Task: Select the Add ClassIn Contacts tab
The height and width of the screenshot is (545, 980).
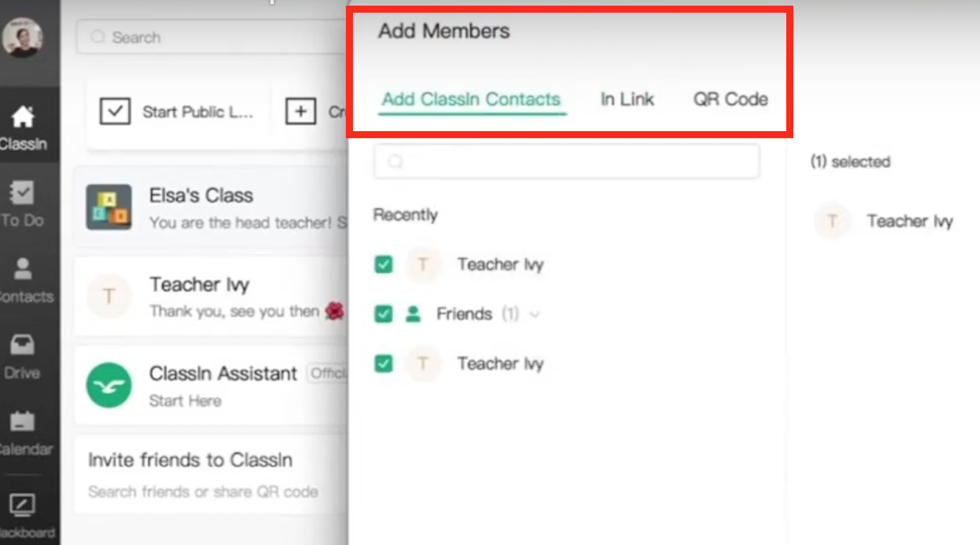Action: (471, 99)
